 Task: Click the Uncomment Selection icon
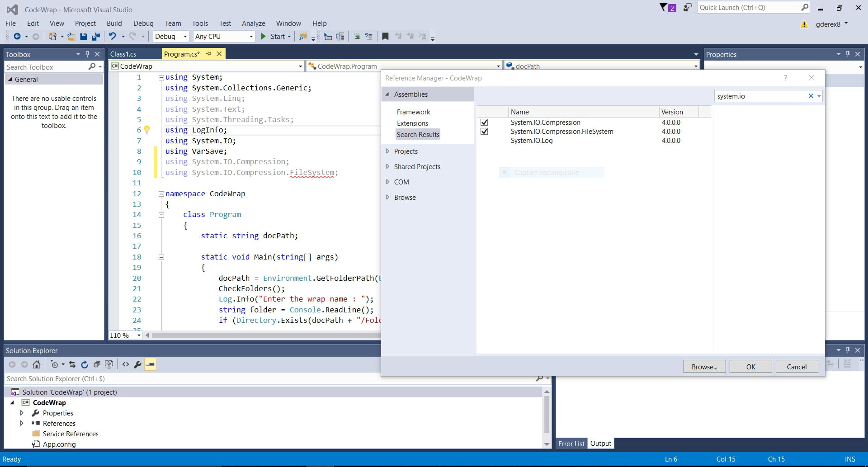pos(368,37)
